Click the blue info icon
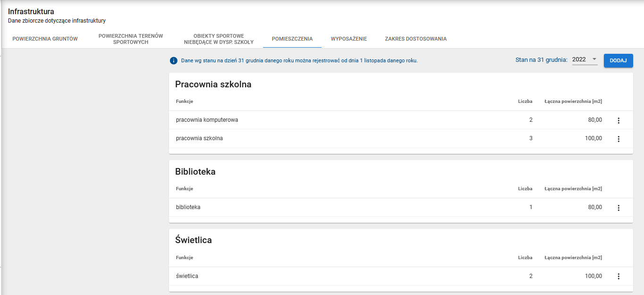The image size is (644, 295). 174,60
